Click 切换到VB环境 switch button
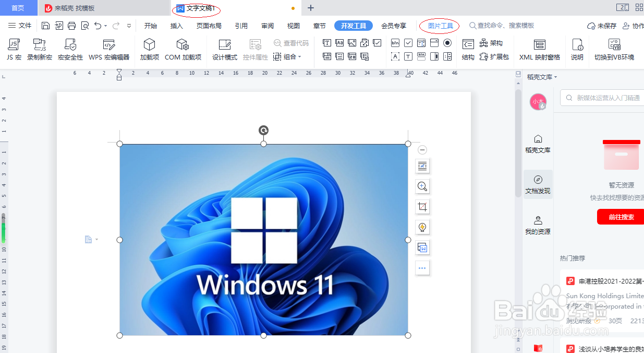644x353 pixels. tap(614, 50)
